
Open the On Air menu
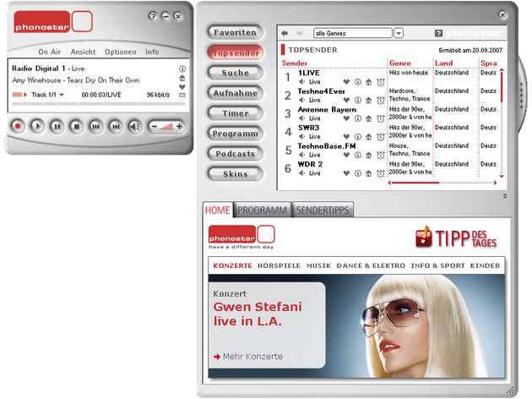point(50,52)
